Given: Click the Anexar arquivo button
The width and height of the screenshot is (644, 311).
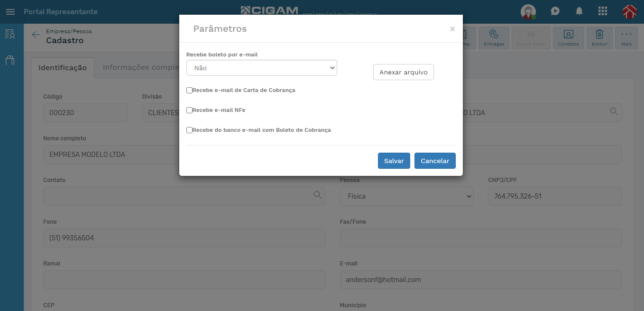Looking at the screenshot, I should point(403,72).
